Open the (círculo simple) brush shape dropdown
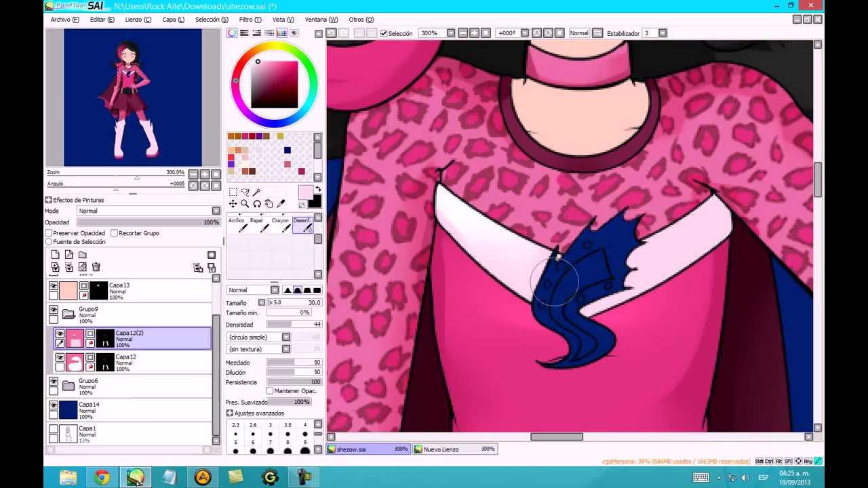The image size is (868, 488). (x=259, y=338)
